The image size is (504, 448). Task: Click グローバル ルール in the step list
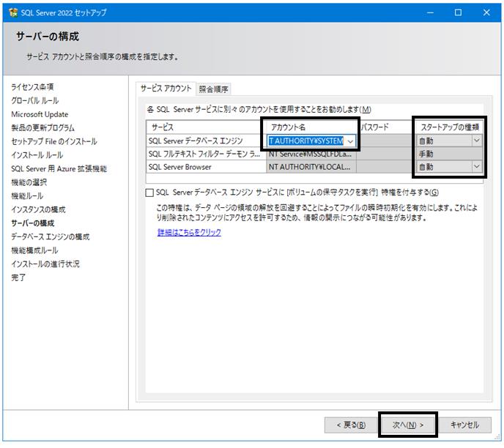point(34,101)
